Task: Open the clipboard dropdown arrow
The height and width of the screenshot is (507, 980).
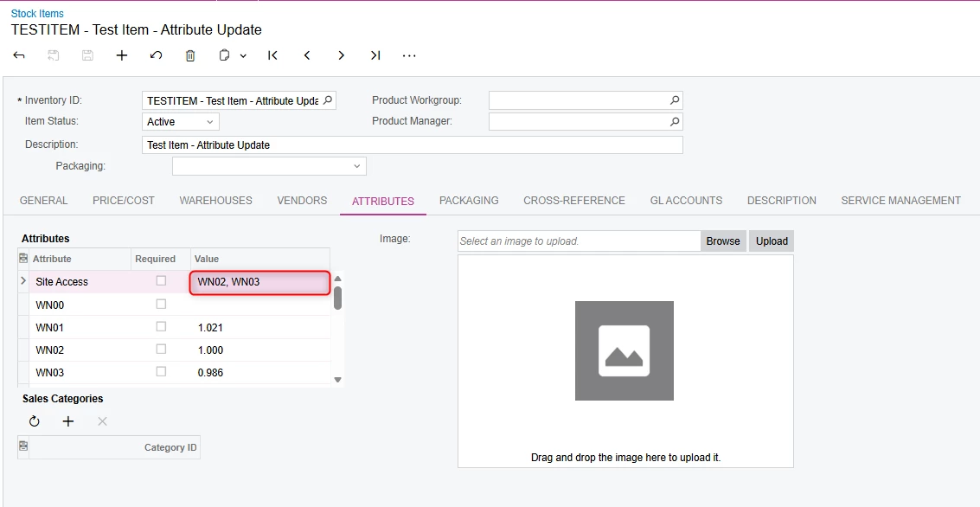Action: click(243, 55)
